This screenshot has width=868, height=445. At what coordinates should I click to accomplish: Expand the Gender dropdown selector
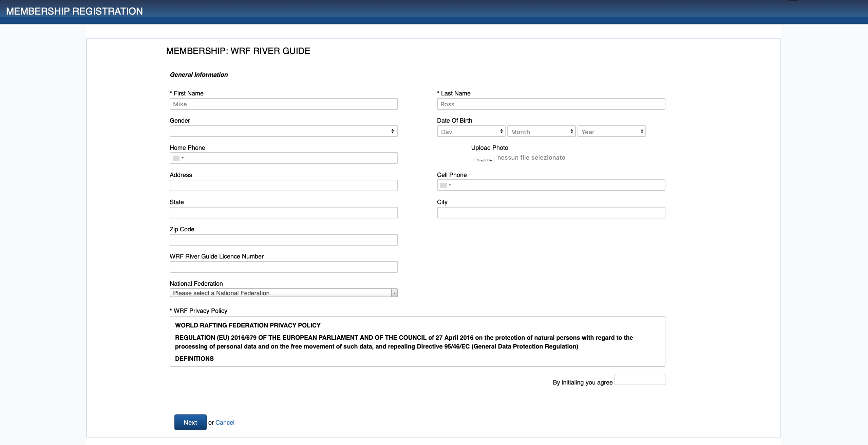tap(283, 131)
